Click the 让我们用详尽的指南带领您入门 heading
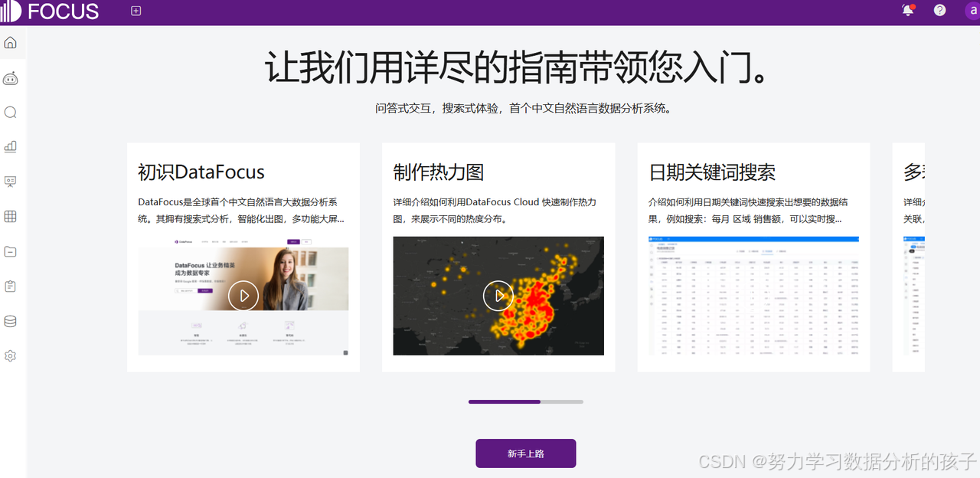 pyautogui.click(x=518, y=67)
